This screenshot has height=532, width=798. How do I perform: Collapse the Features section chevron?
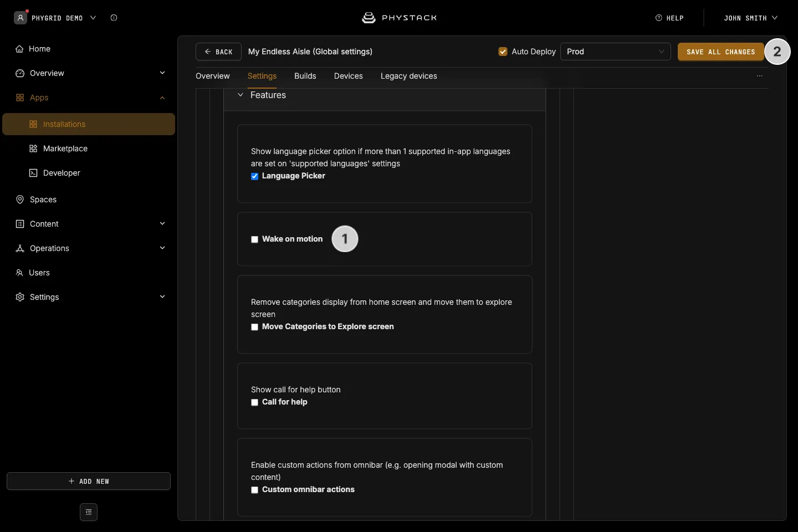pyautogui.click(x=241, y=95)
